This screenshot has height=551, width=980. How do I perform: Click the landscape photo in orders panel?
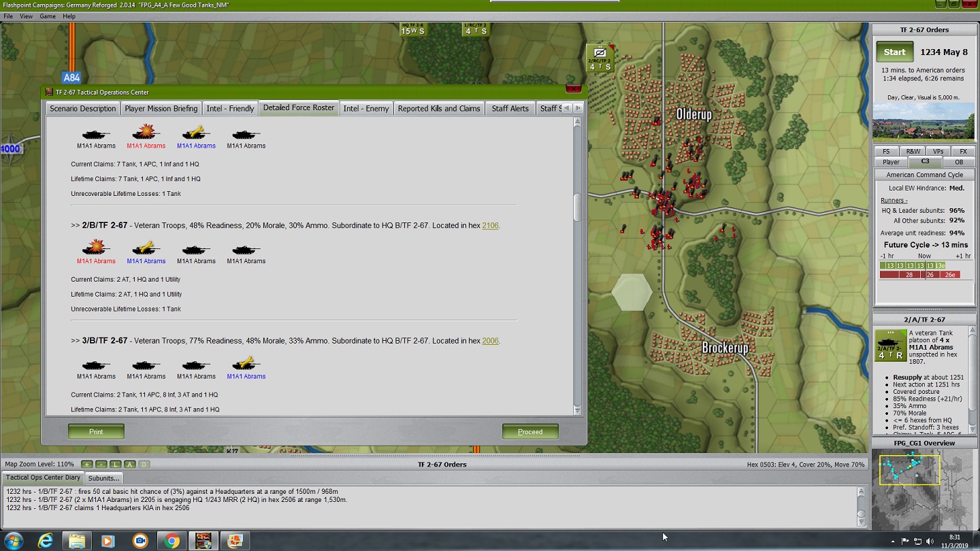[924, 122]
